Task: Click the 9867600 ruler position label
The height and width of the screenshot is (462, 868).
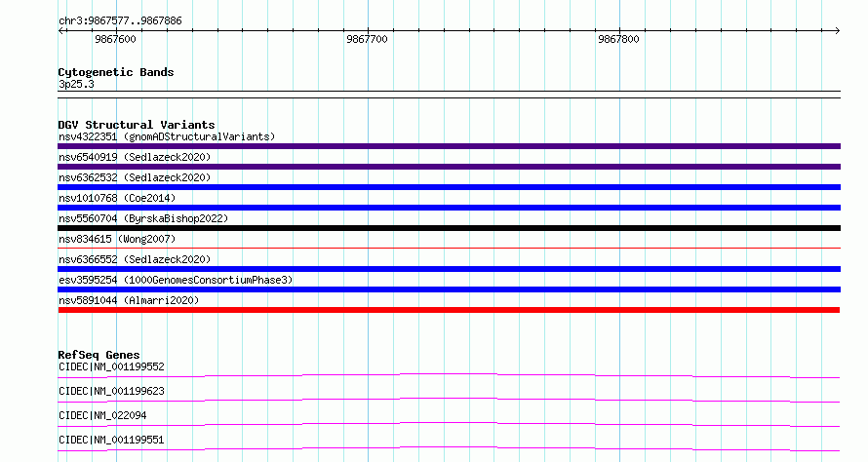Action: coord(115,39)
